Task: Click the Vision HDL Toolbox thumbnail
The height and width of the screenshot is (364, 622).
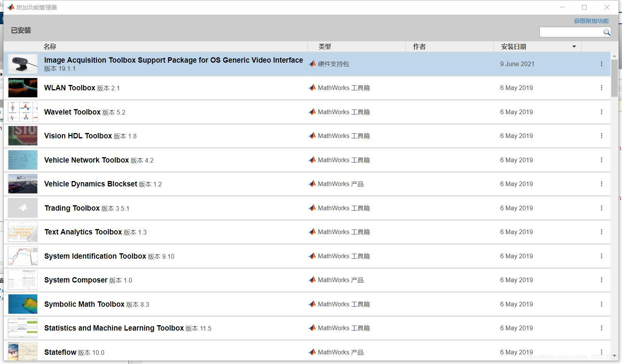Action: (x=23, y=136)
